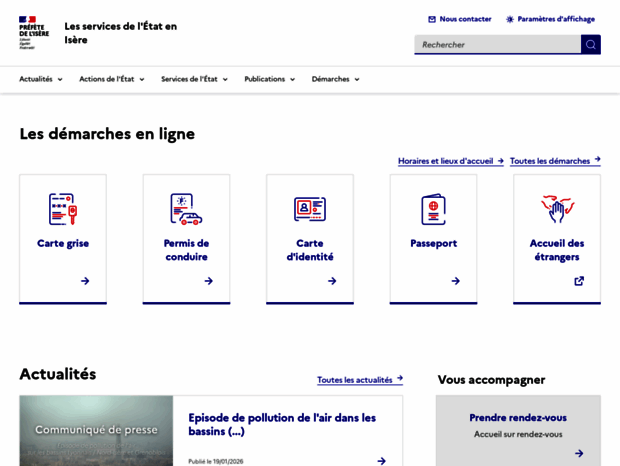This screenshot has height=466, width=620.
Task: Expand the Actualités menu chevron
Action: [60, 79]
